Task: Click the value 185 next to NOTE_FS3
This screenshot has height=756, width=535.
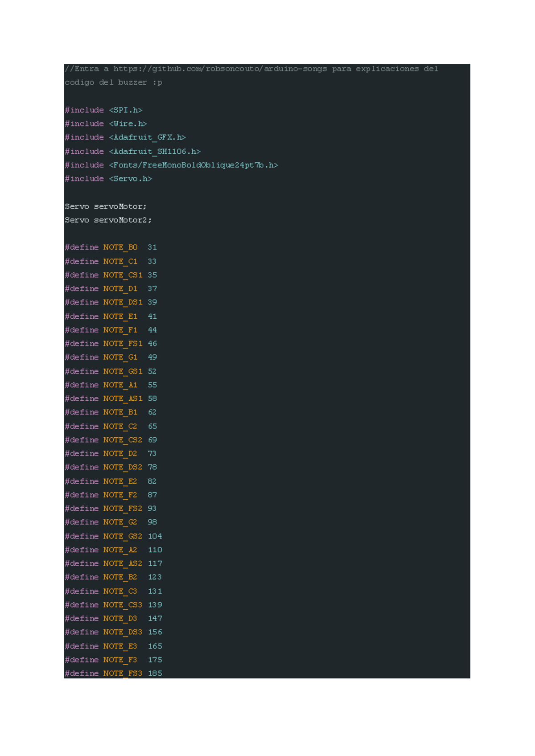Action: (x=155, y=673)
